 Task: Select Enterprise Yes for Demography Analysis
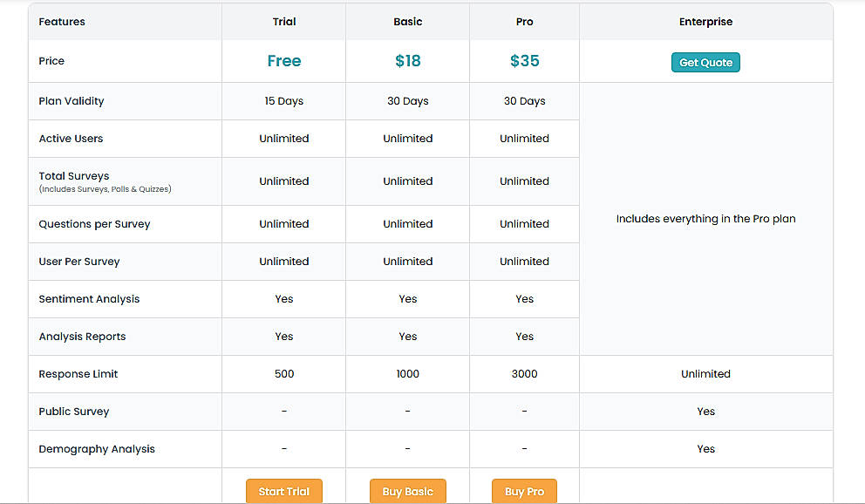click(x=705, y=449)
